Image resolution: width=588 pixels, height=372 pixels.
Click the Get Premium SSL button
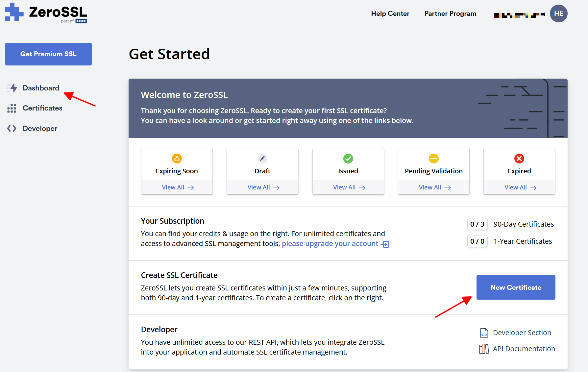click(x=48, y=54)
